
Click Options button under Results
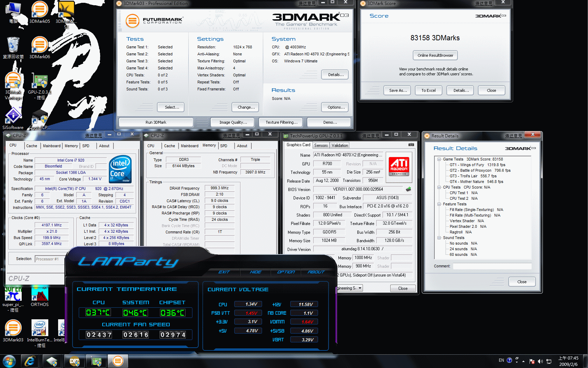tap(335, 107)
